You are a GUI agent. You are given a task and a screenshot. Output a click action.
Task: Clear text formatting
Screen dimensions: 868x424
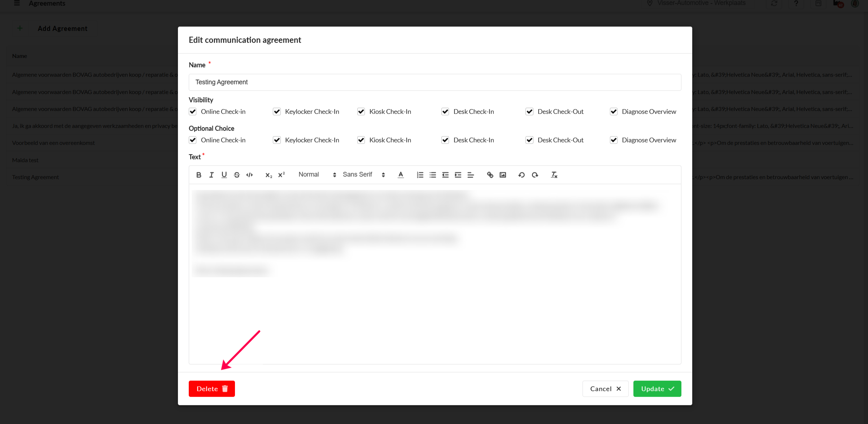point(554,175)
